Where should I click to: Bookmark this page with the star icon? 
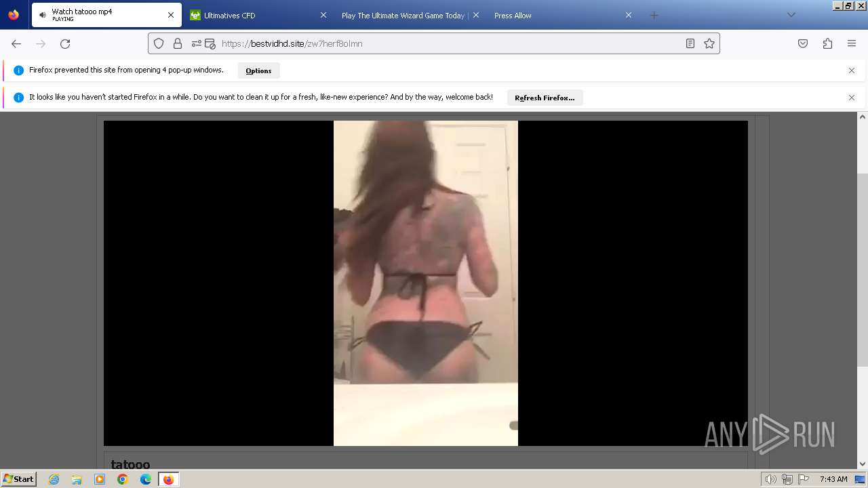709,43
